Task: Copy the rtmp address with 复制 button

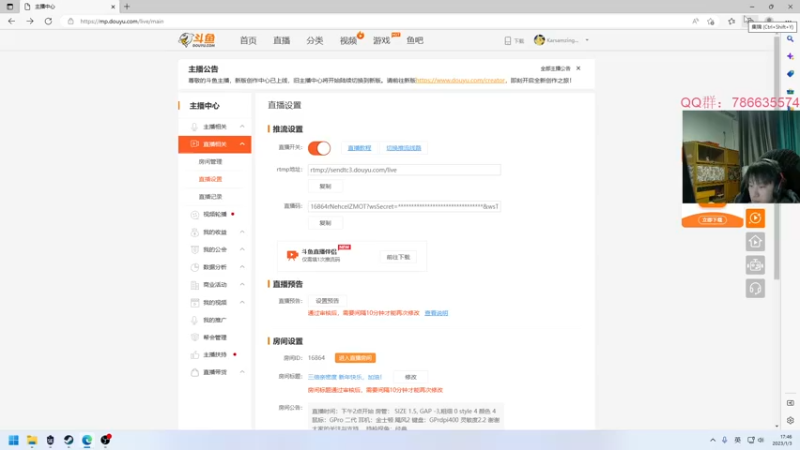Action: click(325, 186)
